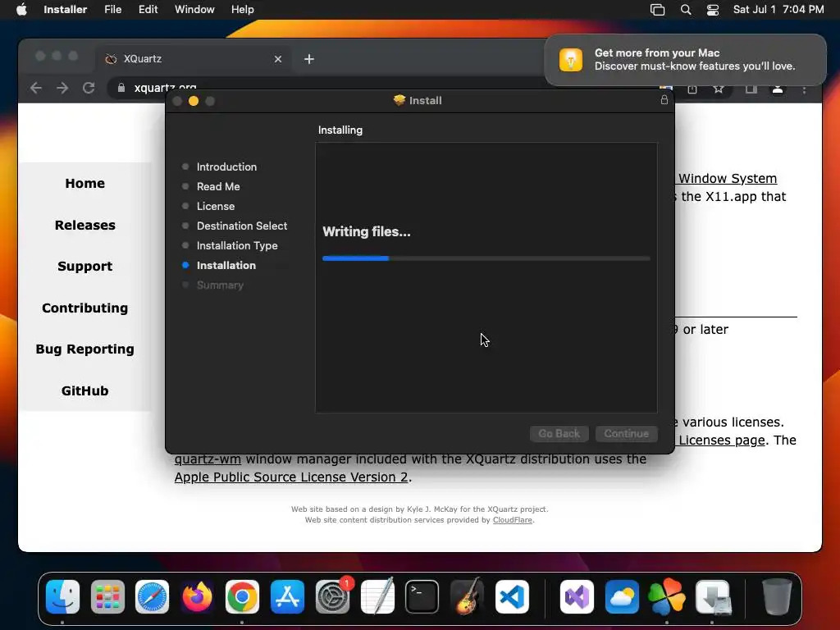Click the Go Back button
The image size is (840, 630).
click(x=559, y=433)
